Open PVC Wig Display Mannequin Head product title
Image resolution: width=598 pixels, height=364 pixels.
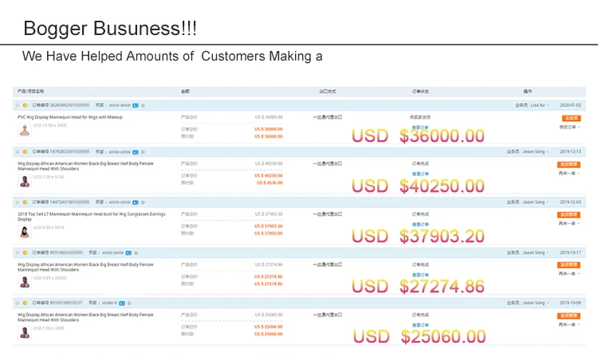[x=70, y=117]
